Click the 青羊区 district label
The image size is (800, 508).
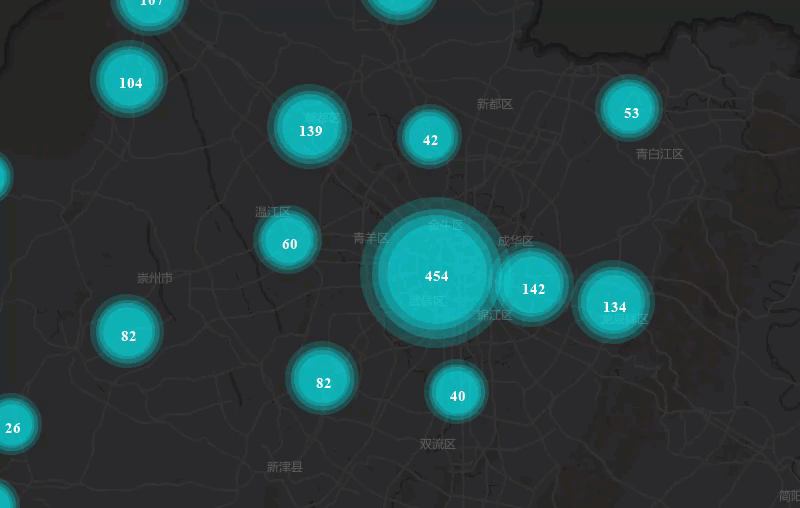point(370,238)
